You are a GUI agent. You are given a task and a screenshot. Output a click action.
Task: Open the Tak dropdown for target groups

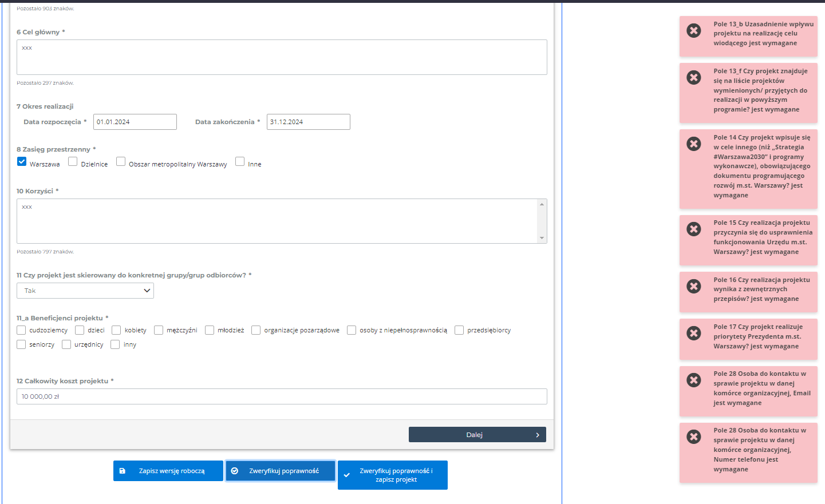coord(85,291)
